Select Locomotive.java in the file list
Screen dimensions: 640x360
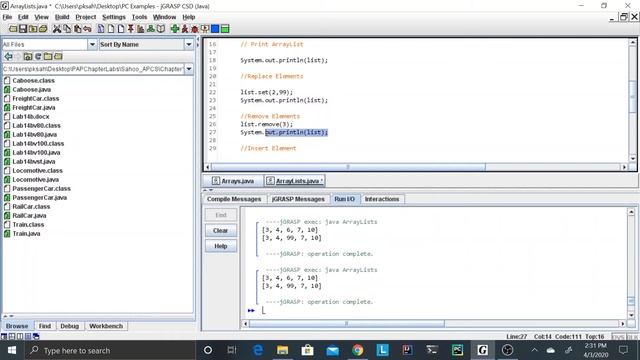[36, 179]
